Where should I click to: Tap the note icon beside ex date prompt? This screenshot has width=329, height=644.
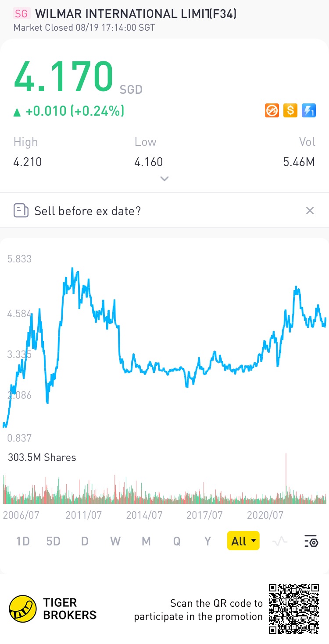point(21,211)
